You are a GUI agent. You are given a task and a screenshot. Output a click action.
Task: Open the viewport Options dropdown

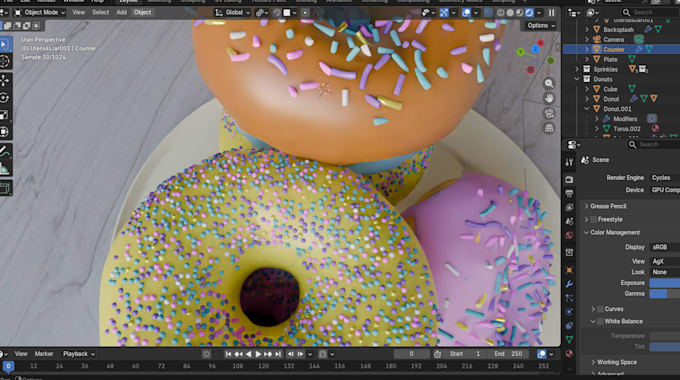click(540, 26)
